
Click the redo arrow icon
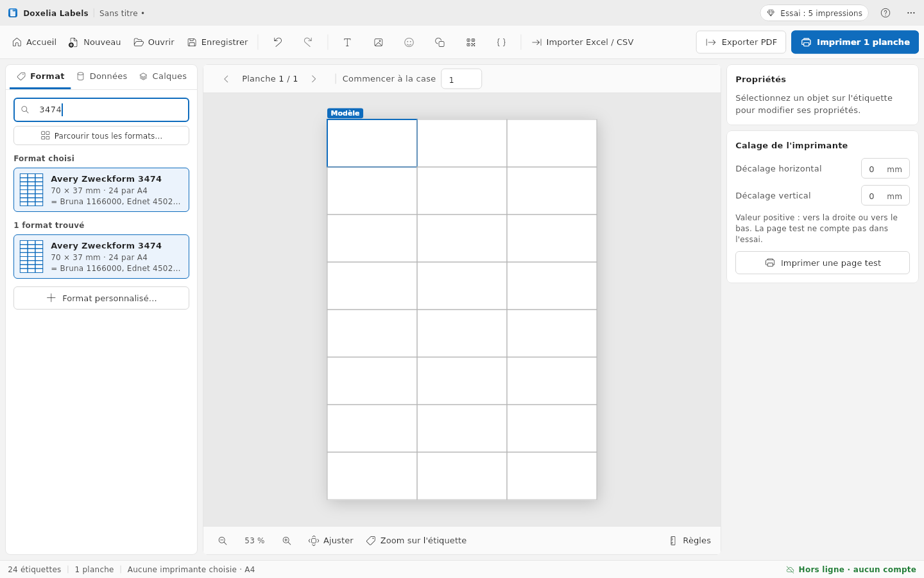click(x=308, y=42)
